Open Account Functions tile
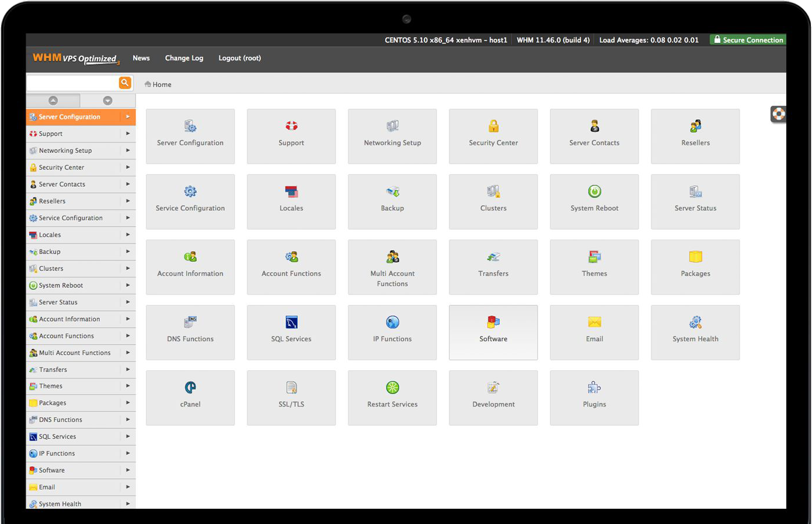This screenshot has height=524, width=812. pos(291,267)
